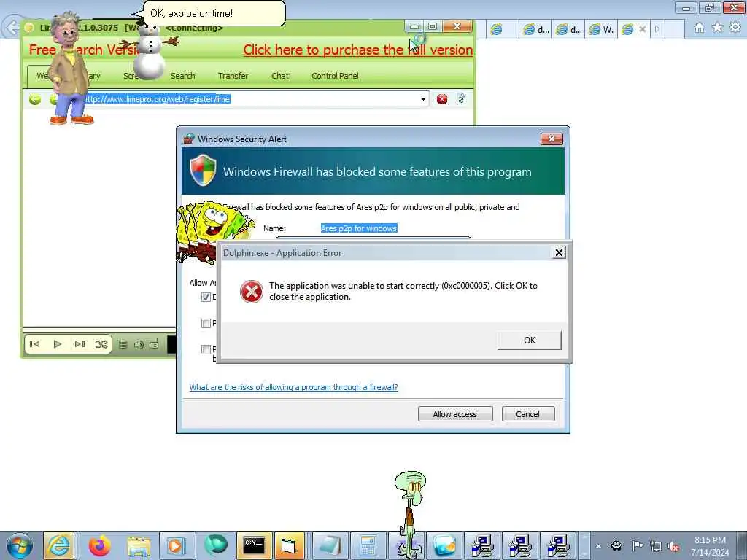Tick the middle unchecked checkbox in Security Alert
The image size is (747, 560).
point(206,323)
